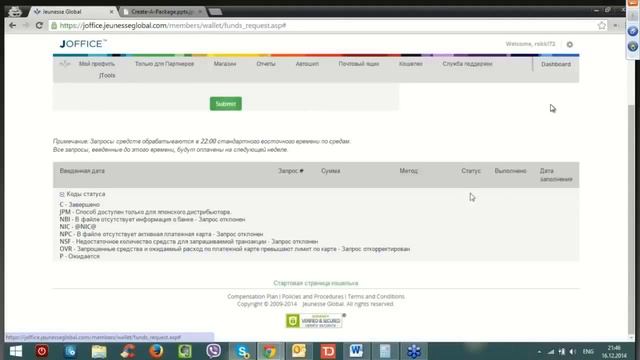The image size is (640, 360).
Task: Open the Автошип menu
Action: point(307,64)
